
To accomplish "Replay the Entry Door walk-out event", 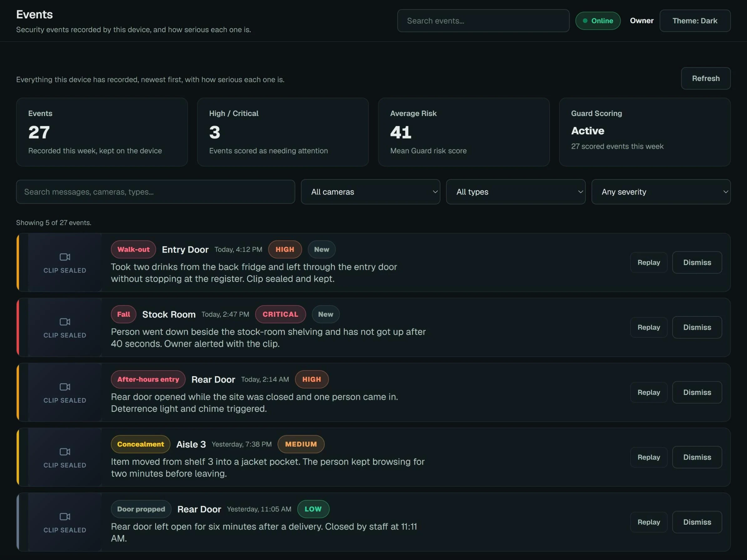I will click(x=648, y=262).
